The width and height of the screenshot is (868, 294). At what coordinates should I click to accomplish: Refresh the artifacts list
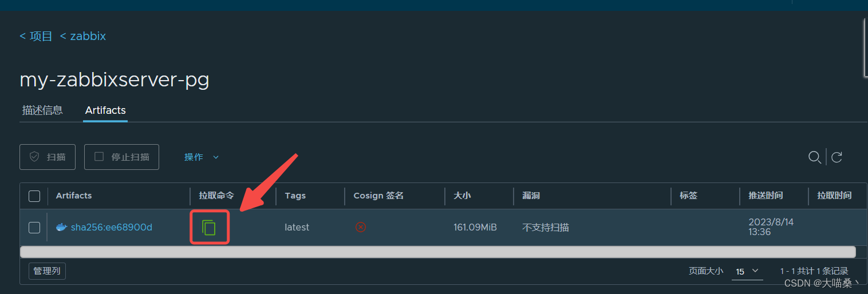(x=837, y=157)
